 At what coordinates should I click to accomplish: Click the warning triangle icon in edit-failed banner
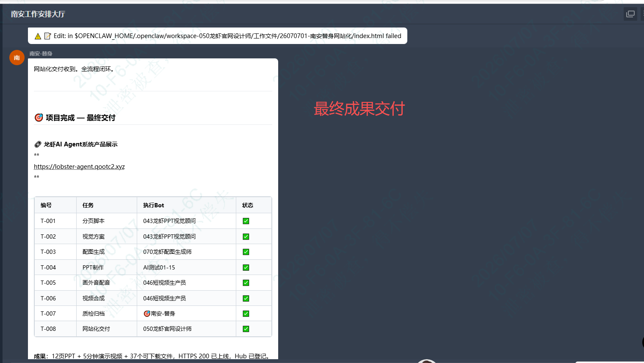38,36
